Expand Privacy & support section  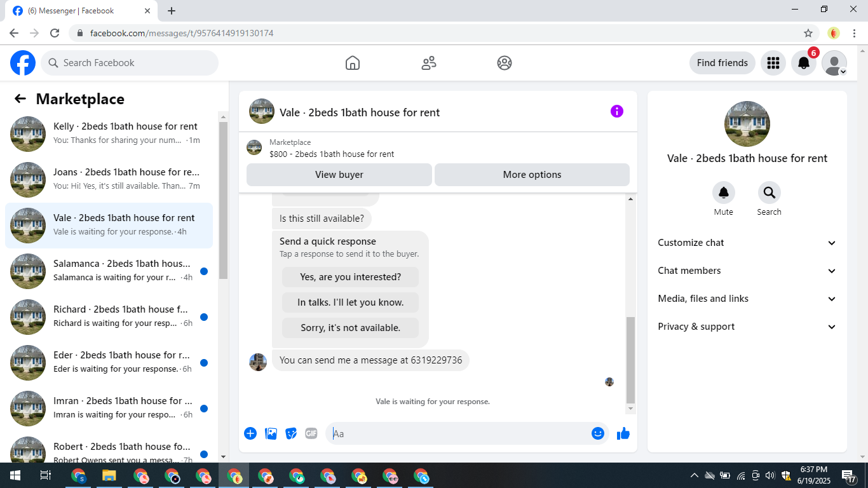[747, 327]
